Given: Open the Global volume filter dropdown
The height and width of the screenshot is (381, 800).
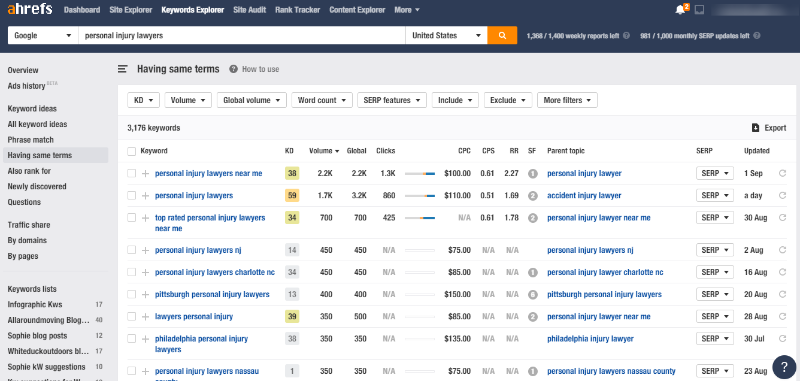Looking at the screenshot, I should pyautogui.click(x=252, y=100).
